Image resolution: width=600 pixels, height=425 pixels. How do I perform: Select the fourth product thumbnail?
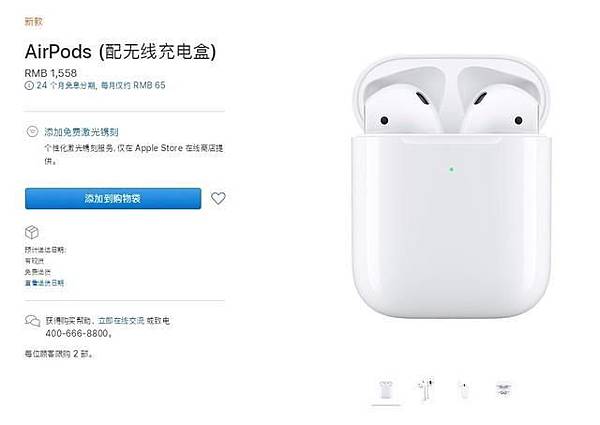[x=504, y=390]
